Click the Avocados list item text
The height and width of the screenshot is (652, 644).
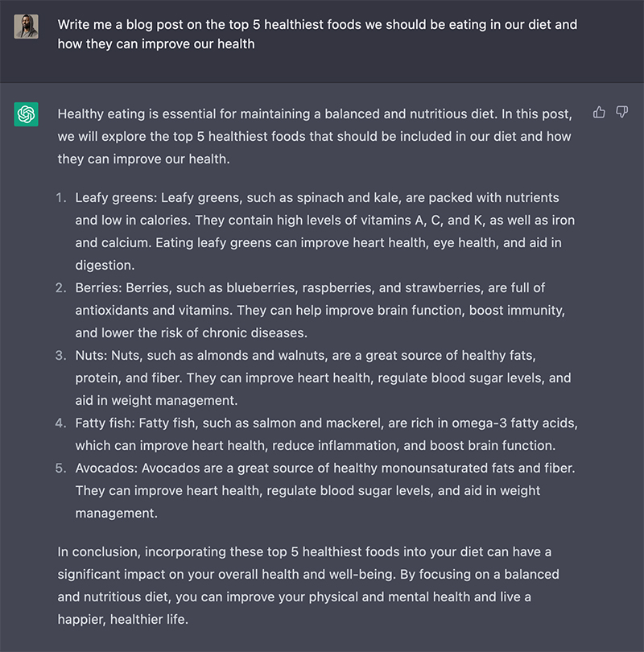coord(325,491)
